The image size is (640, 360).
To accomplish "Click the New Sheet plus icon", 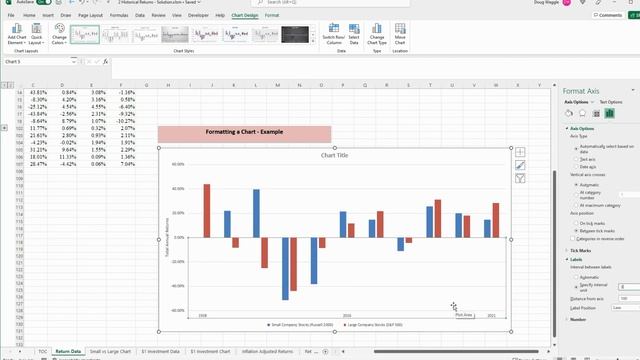I will [325, 351].
